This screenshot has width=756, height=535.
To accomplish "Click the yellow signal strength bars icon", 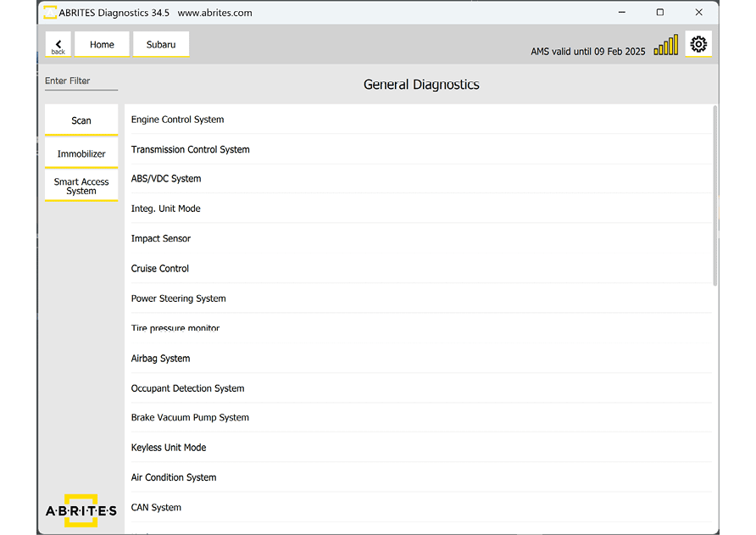I will (x=665, y=46).
